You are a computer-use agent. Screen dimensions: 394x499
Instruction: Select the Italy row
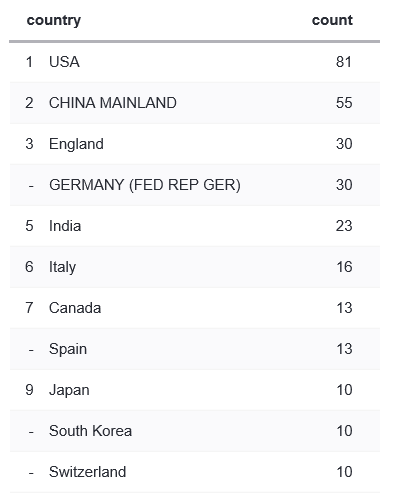click(195, 267)
